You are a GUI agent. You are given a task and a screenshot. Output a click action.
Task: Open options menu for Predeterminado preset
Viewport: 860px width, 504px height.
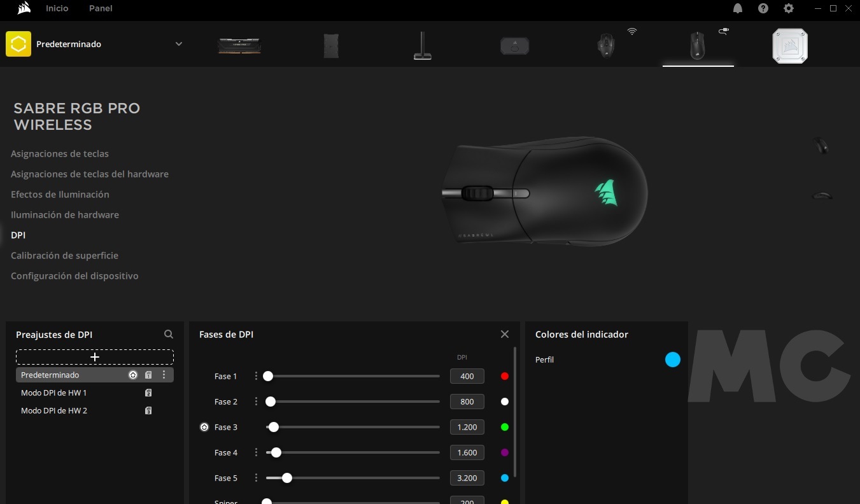pyautogui.click(x=164, y=375)
